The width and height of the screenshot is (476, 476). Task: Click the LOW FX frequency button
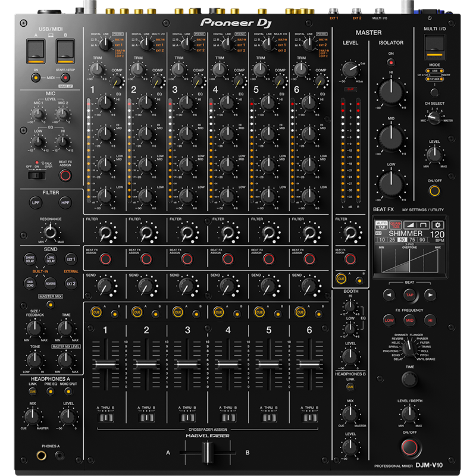tap(389, 320)
